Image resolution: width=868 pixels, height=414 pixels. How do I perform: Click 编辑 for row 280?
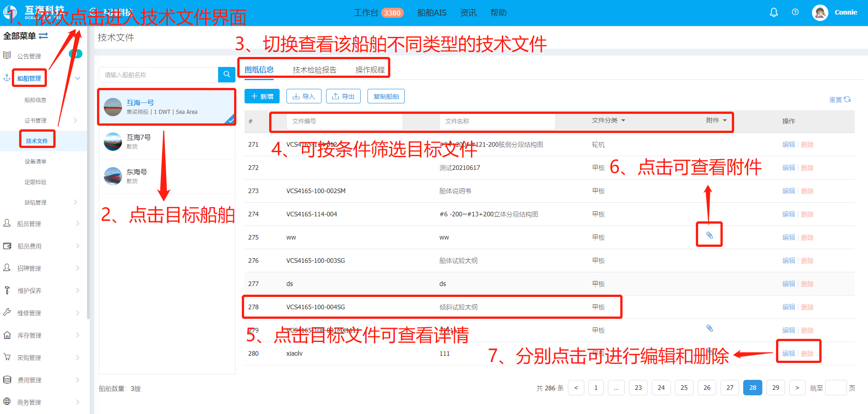point(788,353)
